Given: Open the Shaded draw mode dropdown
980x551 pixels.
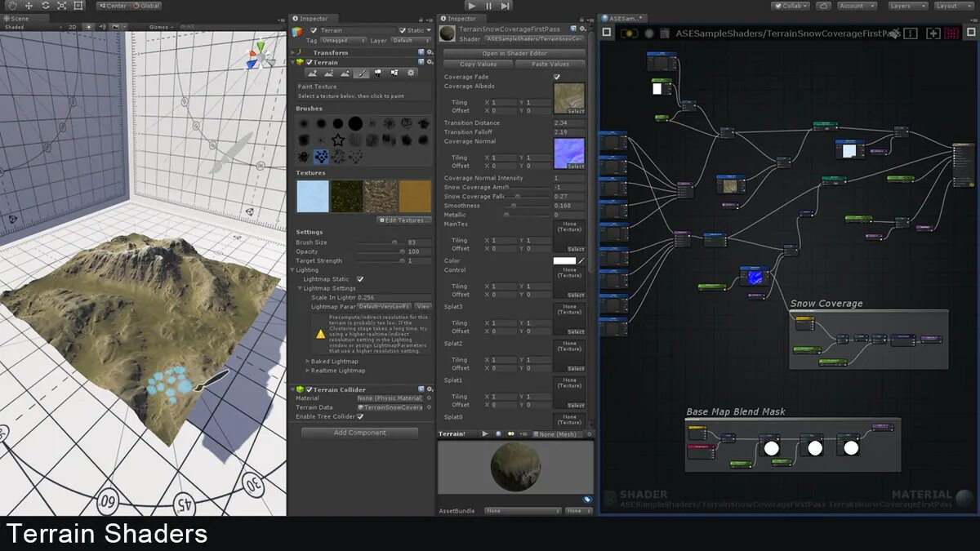Looking at the screenshot, I should (x=31, y=27).
